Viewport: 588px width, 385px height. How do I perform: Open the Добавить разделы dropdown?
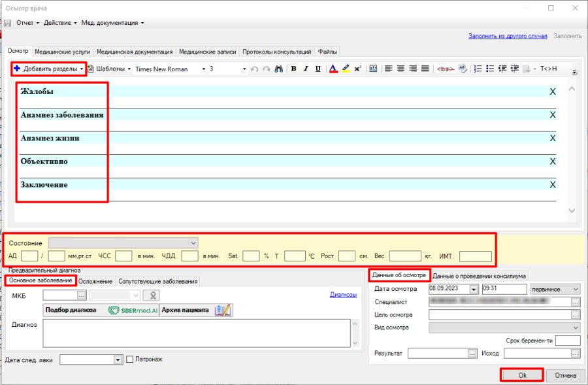click(x=49, y=69)
